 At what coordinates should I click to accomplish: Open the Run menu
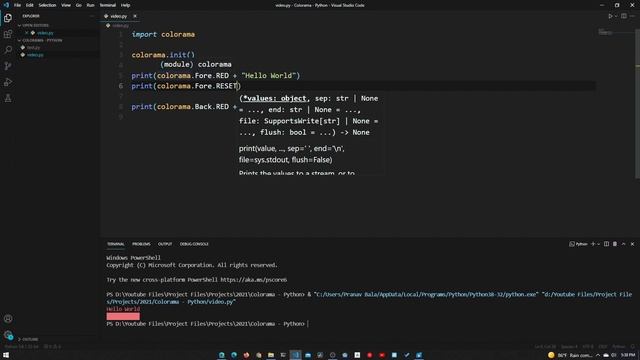click(90, 5)
